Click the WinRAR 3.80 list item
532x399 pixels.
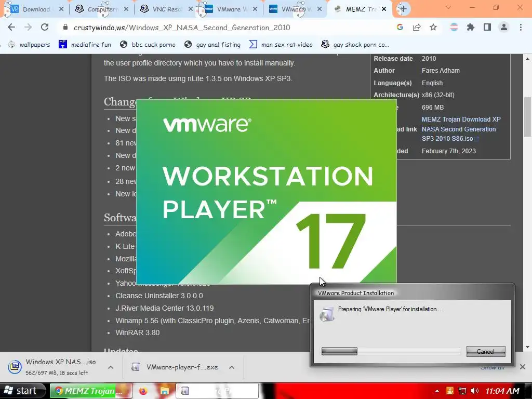point(137,332)
